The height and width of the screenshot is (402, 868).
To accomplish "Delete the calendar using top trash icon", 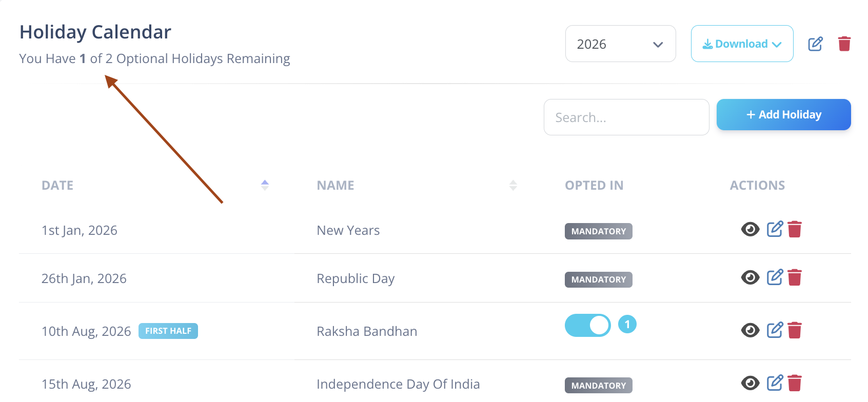I will [x=844, y=44].
